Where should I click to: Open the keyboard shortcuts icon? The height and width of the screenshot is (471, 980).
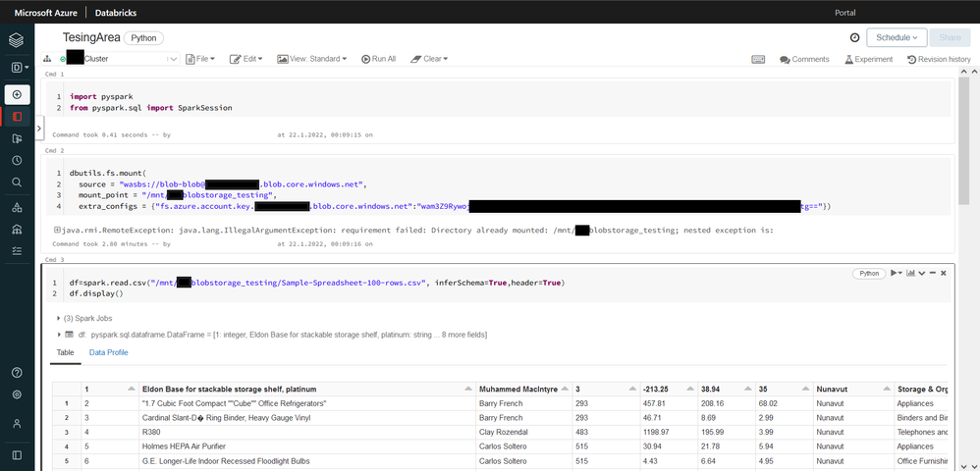(759, 59)
